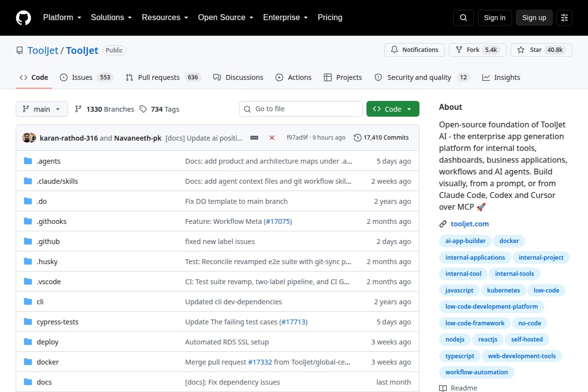Viewport: 588px width, 392px height.
Task: Expand the Open Source menu
Action: pos(225,18)
